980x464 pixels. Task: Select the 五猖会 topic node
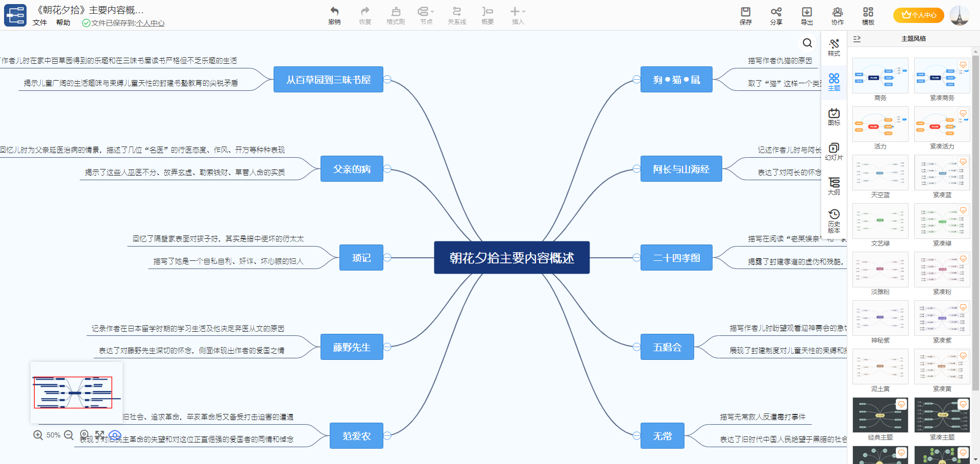tap(667, 347)
